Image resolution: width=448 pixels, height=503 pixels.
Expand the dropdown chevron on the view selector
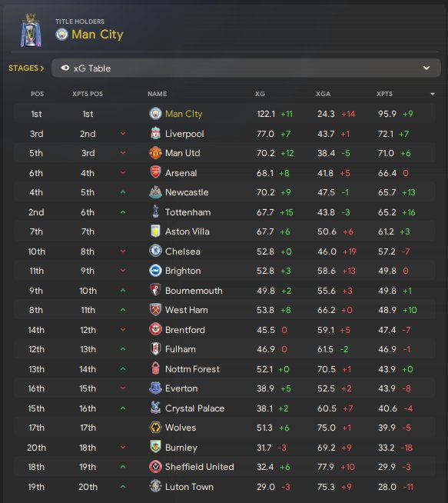coord(426,68)
